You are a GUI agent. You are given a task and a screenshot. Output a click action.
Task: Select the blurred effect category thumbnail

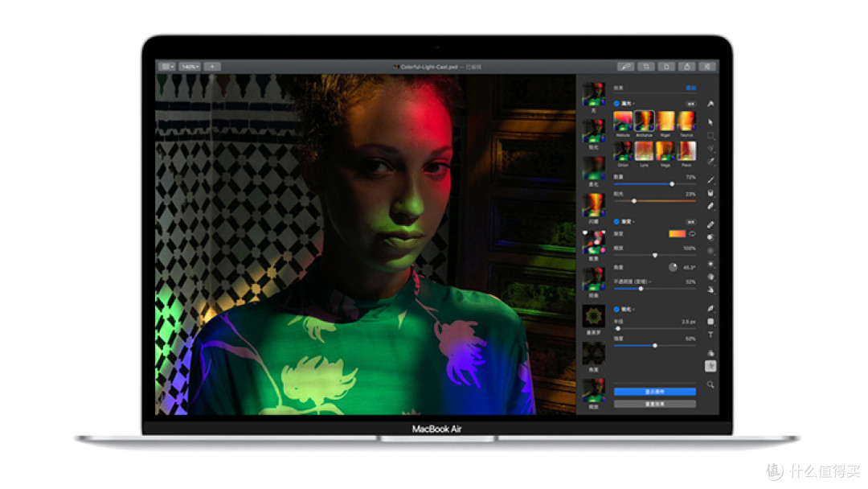click(x=593, y=168)
